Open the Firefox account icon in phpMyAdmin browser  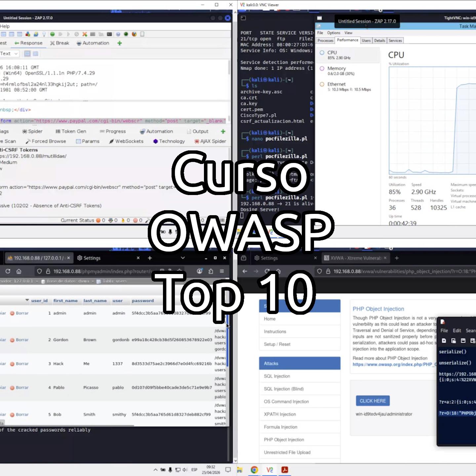pos(200,271)
